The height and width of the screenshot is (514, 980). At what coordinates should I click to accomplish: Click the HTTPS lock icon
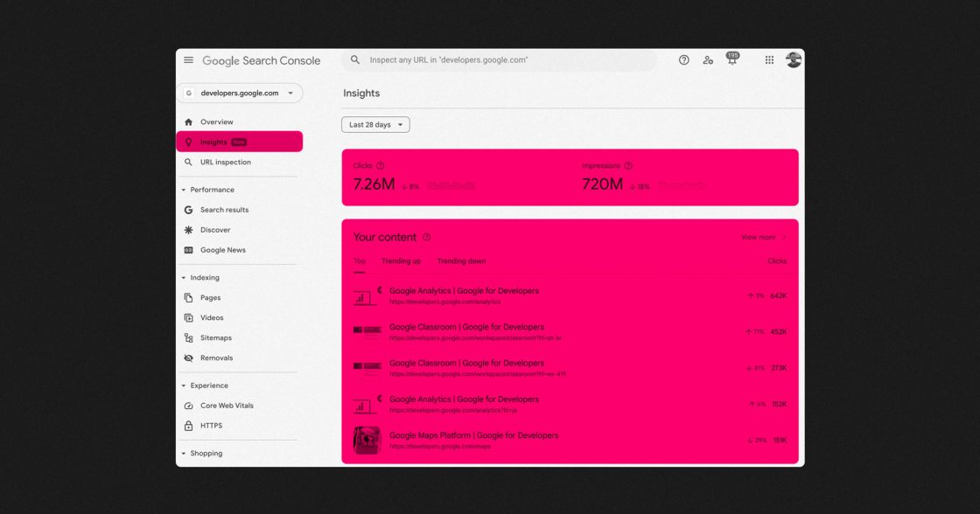pyautogui.click(x=188, y=426)
